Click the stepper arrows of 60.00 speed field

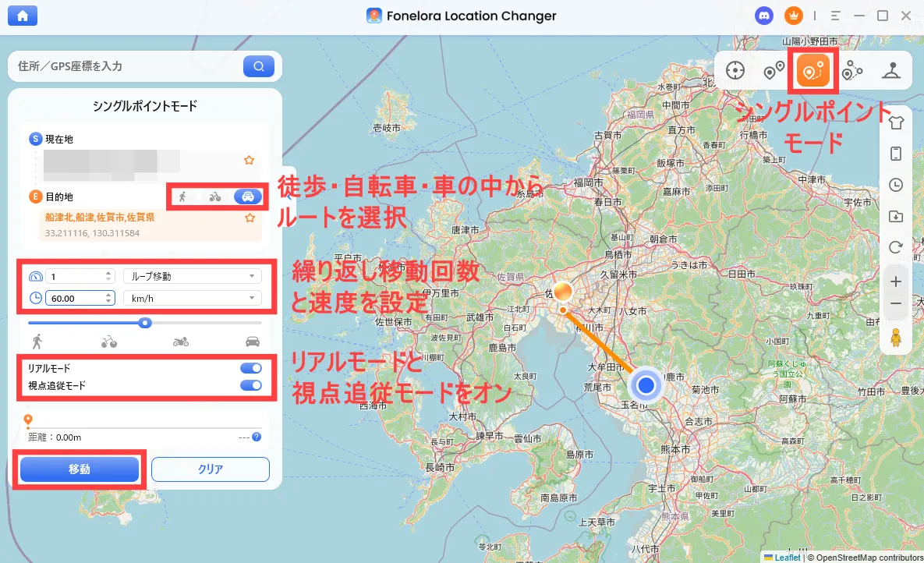tap(108, 299)
